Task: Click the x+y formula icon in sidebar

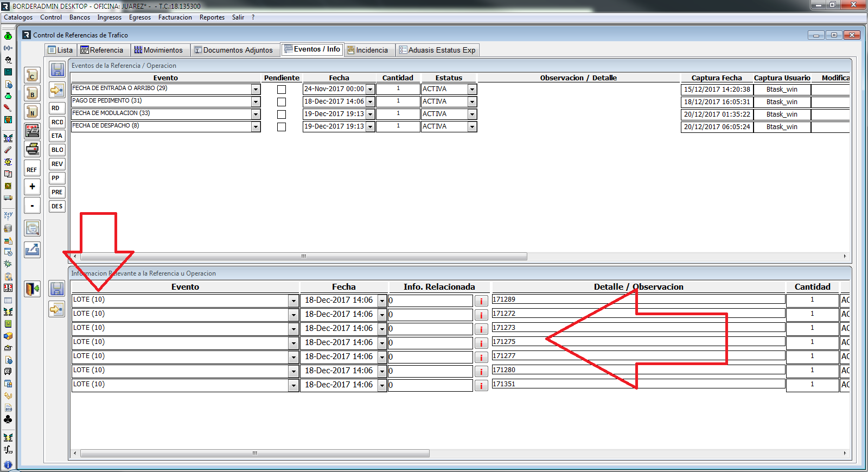Action: pyautogui.click(x=8, y=215)
